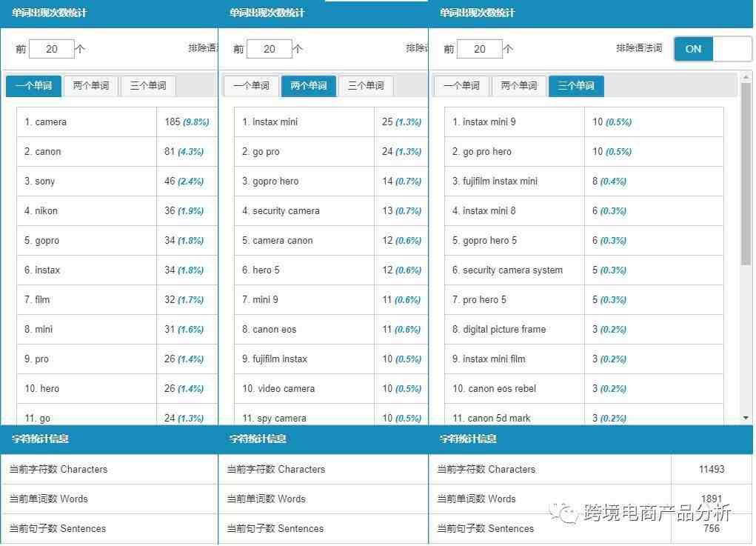This screenshot has height=546, width=756.
Task: Click 当前字符数 Characters label in left panel
Action: pos(58,469)
